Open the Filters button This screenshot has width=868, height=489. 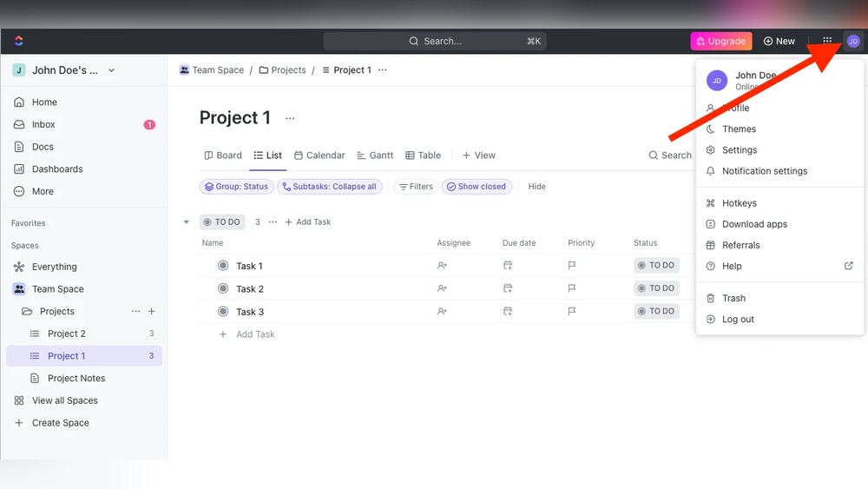click(x=416, y=187)
